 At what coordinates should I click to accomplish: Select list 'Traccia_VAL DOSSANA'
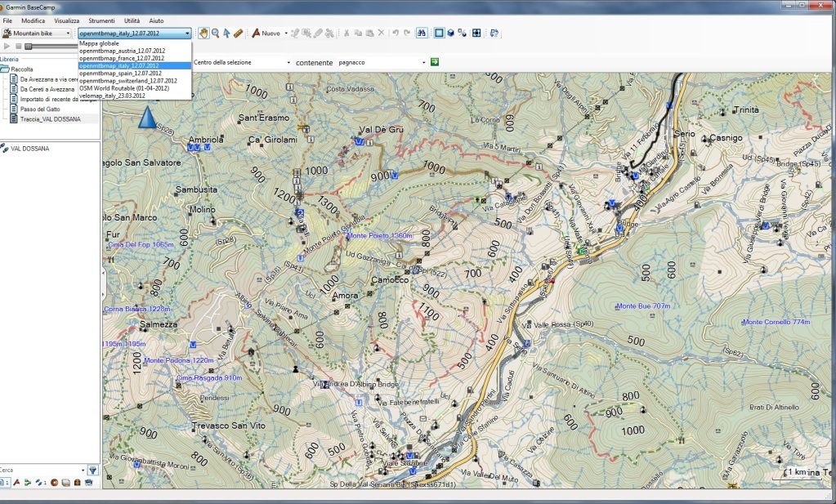pyautogui.click(x=50, y=119)
